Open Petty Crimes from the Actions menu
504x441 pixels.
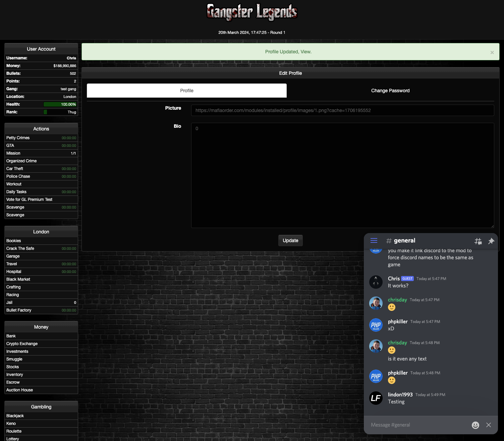pos(18,138)
